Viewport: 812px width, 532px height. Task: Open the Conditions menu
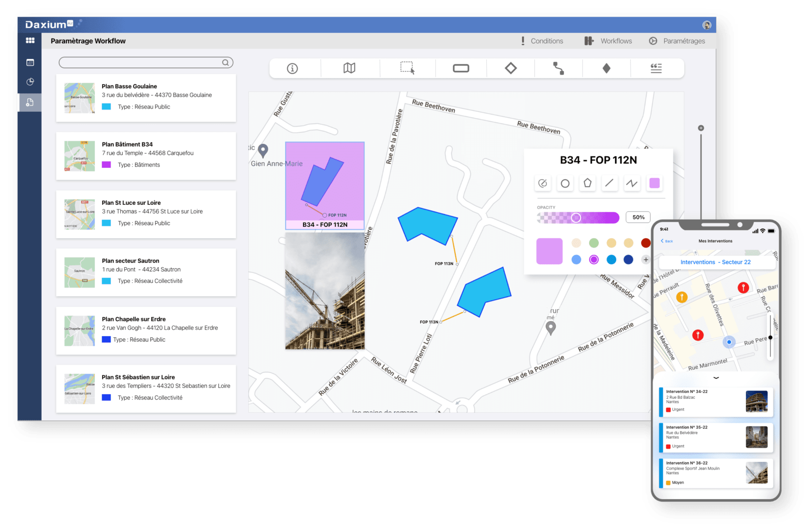[542, 41]
